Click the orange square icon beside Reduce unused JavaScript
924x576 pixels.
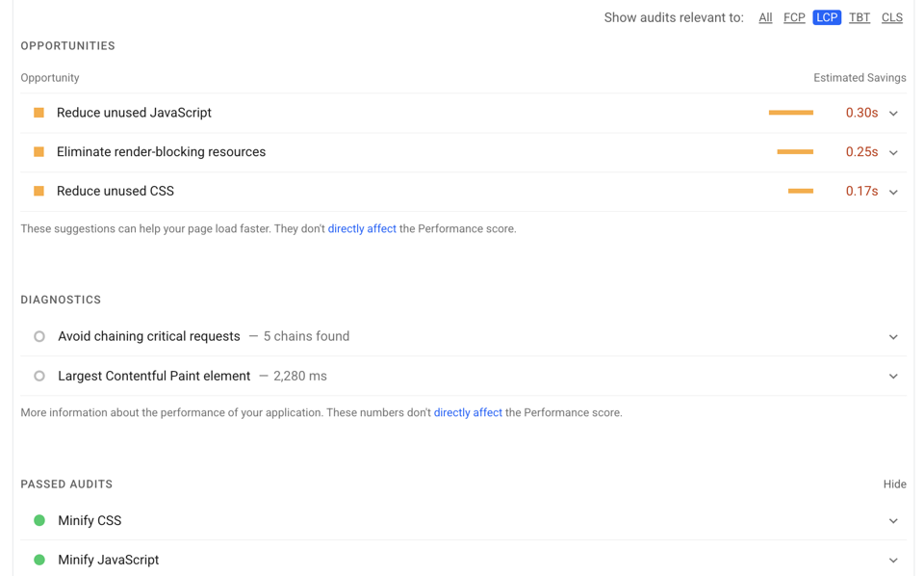(x=38, y=112)
